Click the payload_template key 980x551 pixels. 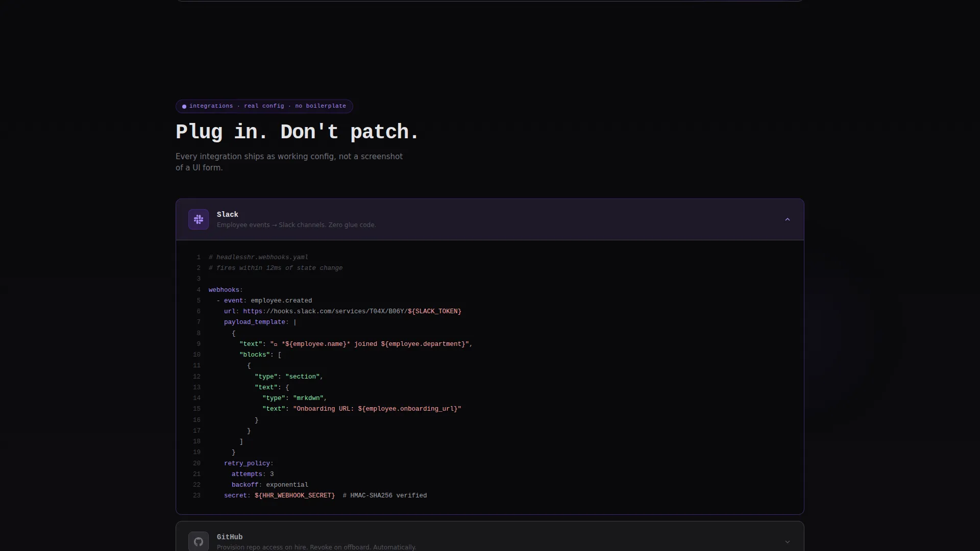(x=254, y=322)
